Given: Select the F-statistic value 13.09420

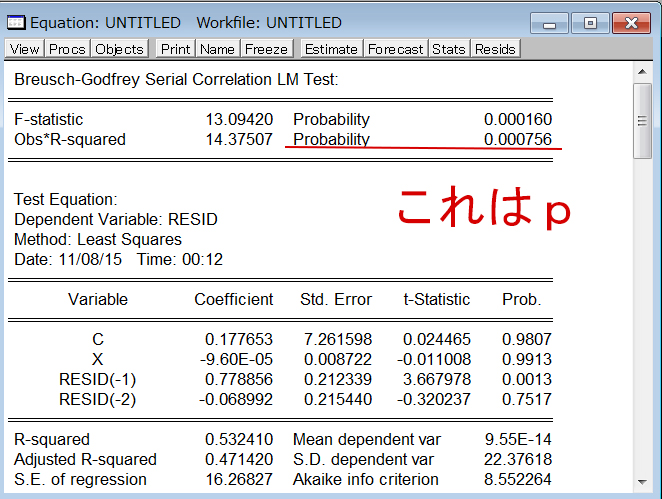Looking at the screenshot, I should click(x=239, y=119).
